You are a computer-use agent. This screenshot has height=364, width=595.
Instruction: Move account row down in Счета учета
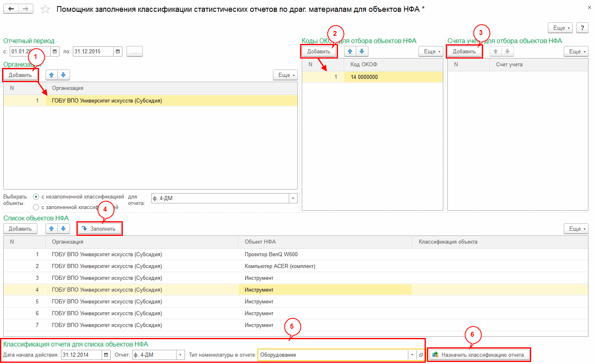[507, 51]
